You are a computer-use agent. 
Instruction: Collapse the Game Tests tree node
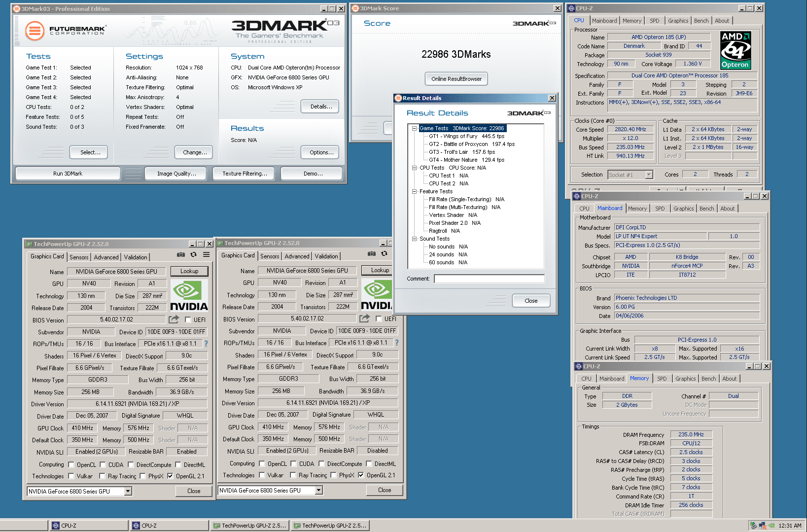[x=415, y=128]
